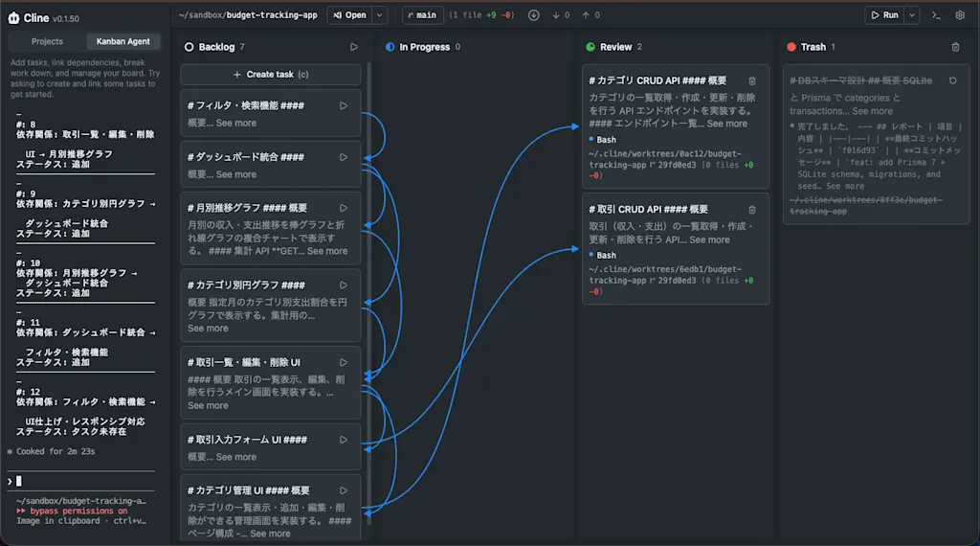Screen dimensions: 980x546
Task: Switch to the Projects tab
Action: (x=47, y=41)
